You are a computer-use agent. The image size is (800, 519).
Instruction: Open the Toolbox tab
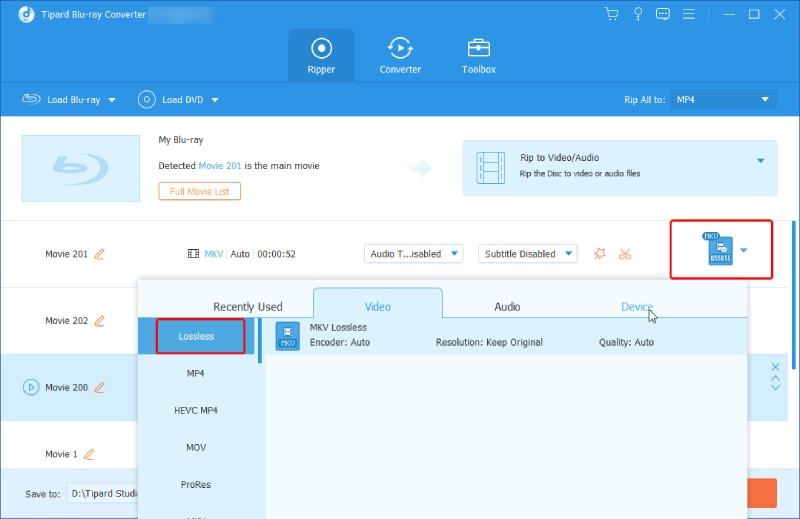tap(479, 55)
